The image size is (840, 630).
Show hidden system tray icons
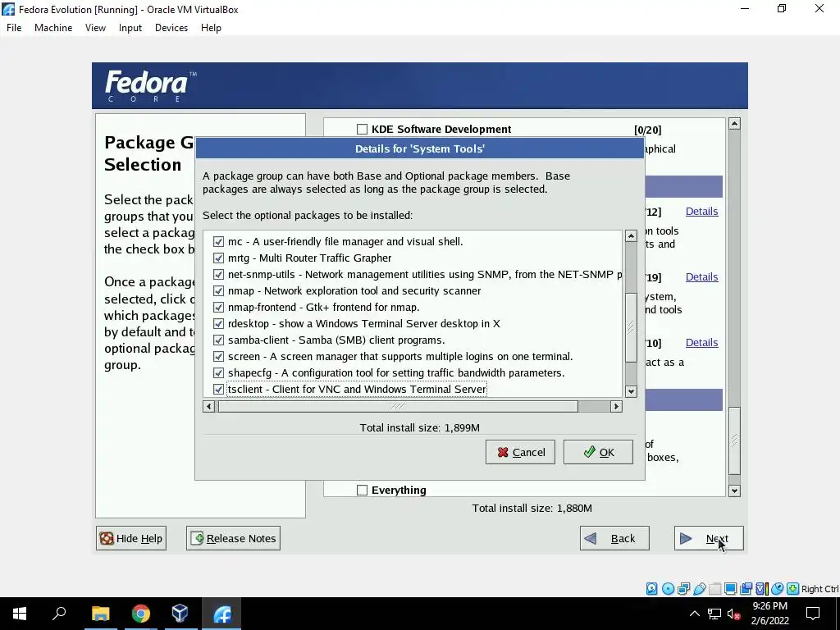coord(694,614)
